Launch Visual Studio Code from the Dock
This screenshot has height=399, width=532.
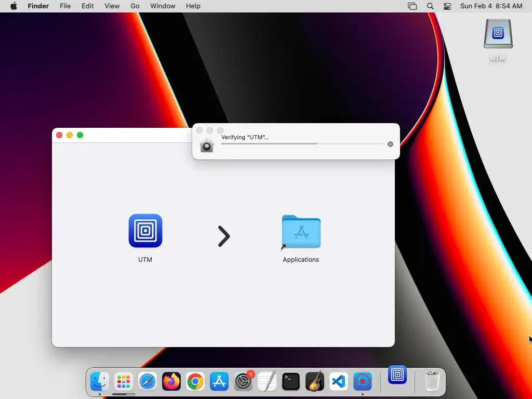(339, 381)
